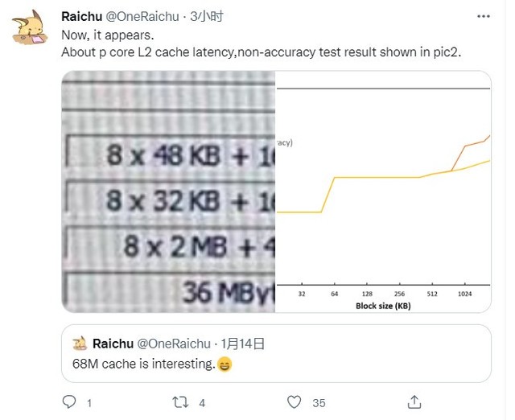Click the @OneRaichu handle inside quoted tweet
This screenshot has width=515, height=420.
coord(179,344)
